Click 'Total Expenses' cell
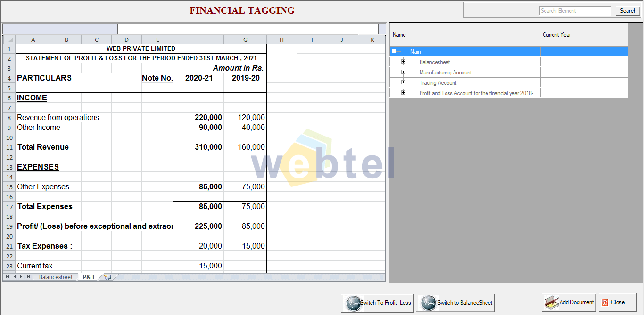Image resolution: width=644 pixels, height=315 pixels. pyautogui.click(x=45, y=206)
